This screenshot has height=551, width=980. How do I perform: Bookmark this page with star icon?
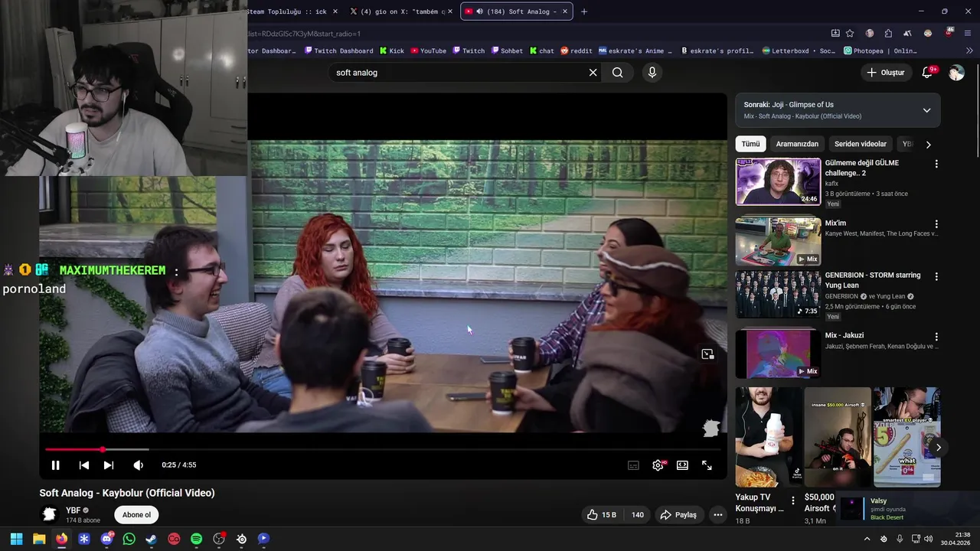pos(850,34)
